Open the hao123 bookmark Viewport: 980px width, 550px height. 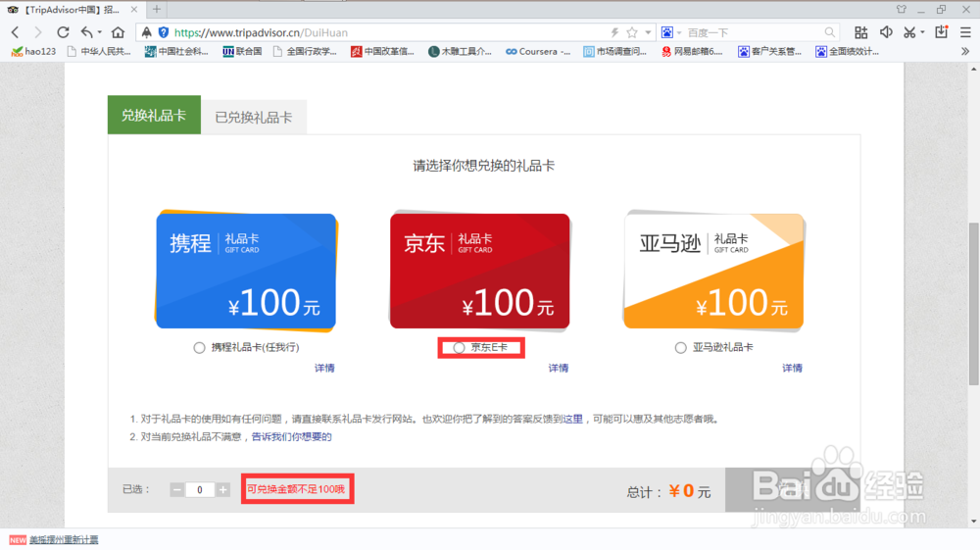(x=33, y=51)
